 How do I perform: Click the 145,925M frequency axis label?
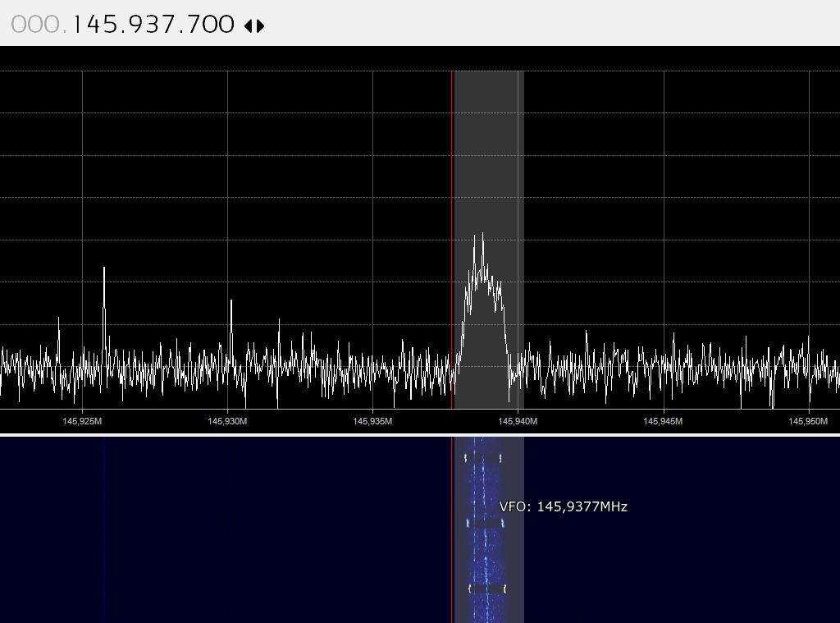click(80, 421)
